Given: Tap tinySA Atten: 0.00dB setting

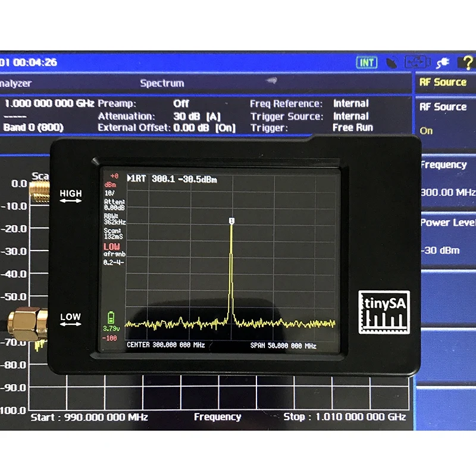Looking at the screenshot, I should pos(114,205).
